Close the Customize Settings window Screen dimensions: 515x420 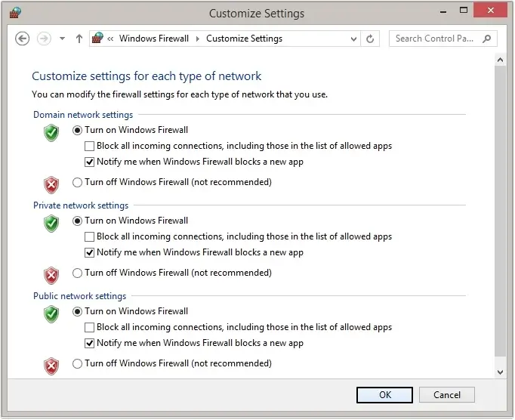pos(491,10)
